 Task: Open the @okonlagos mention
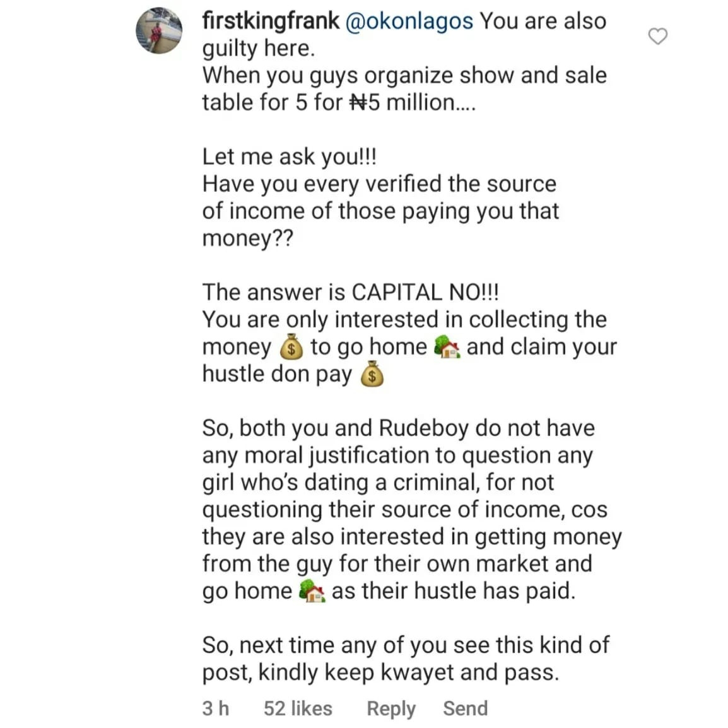click(409, 21)
